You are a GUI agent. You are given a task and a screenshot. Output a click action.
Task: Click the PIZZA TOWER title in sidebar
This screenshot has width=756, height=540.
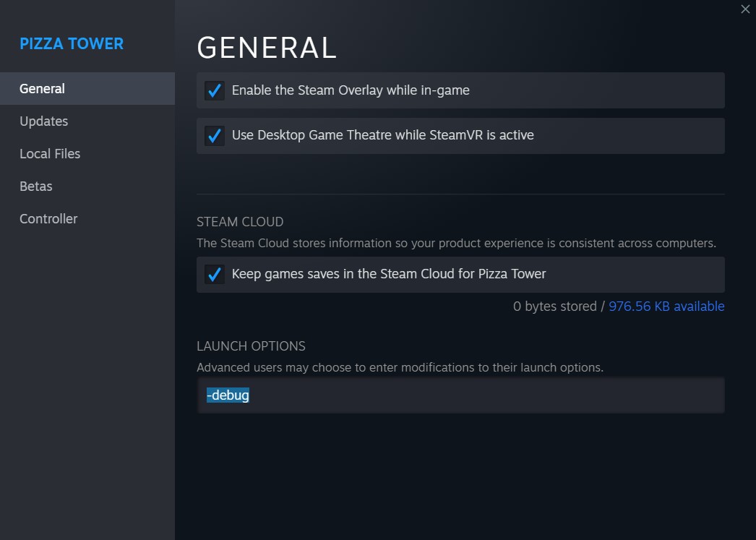click(x=72, y=43)
